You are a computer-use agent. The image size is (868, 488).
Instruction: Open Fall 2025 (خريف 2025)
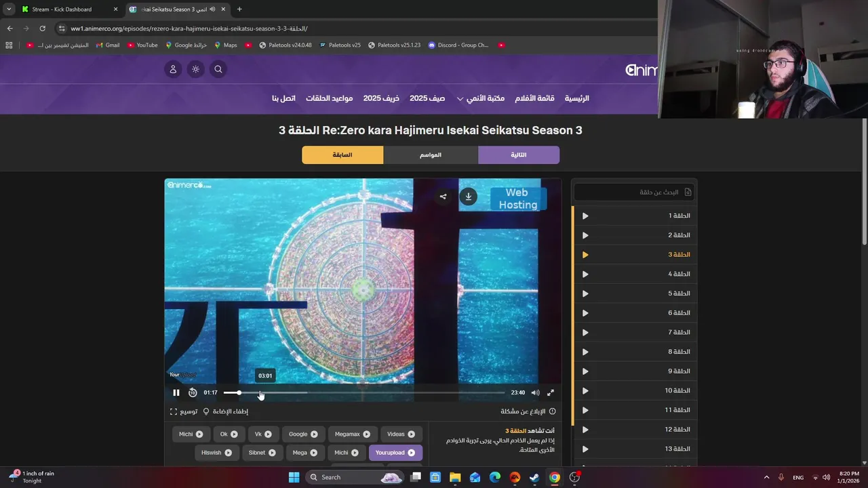(x=381, y=98)
